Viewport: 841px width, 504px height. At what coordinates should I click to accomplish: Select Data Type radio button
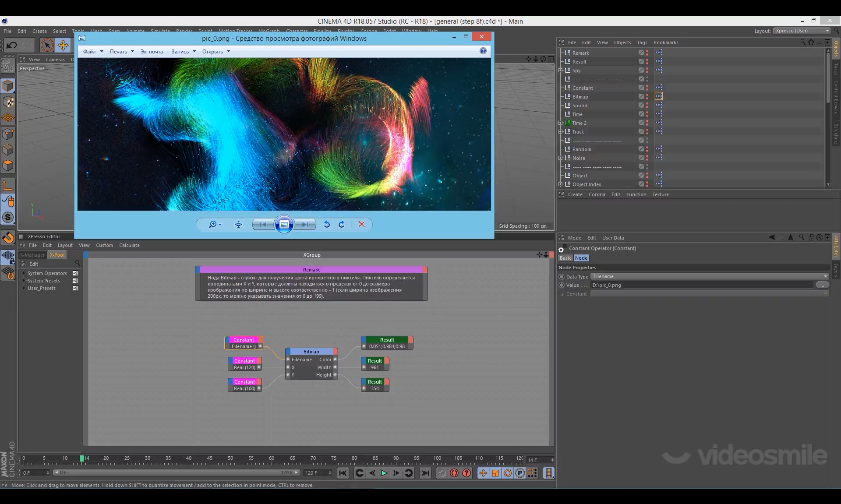[562, 277]
